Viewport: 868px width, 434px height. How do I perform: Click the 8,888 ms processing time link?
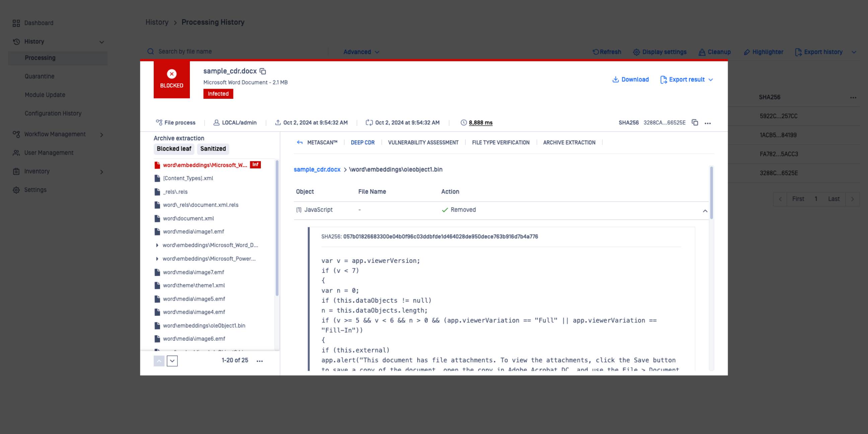(481, 123)
